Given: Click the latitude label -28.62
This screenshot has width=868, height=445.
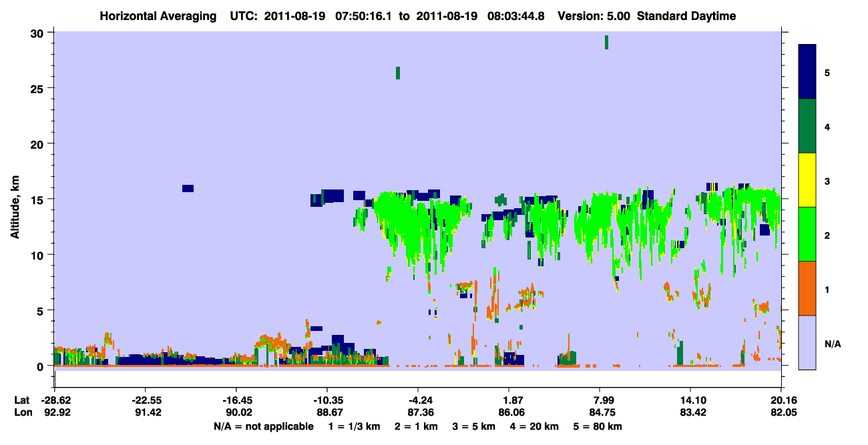Looking at the screenshot, I should 54,400.
